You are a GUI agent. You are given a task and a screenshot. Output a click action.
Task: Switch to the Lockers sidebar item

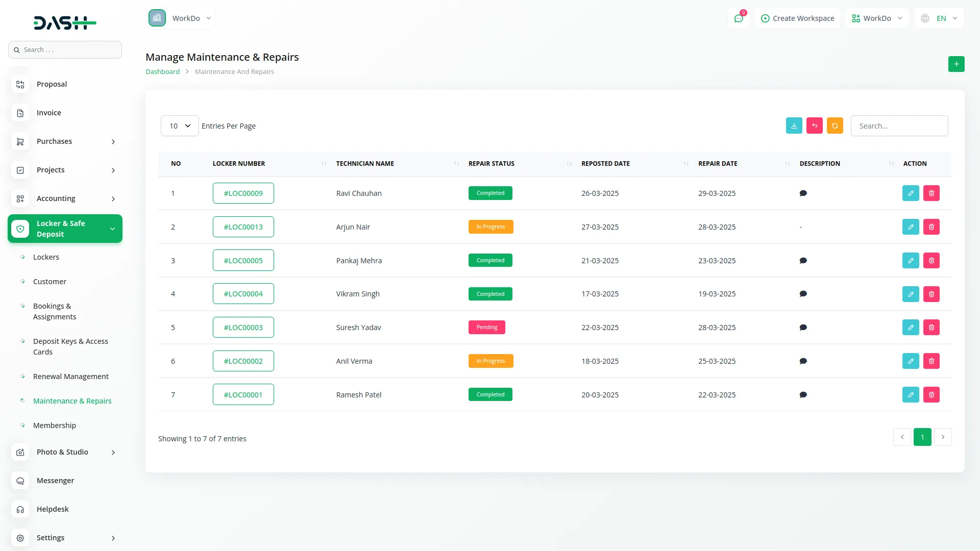point(46,257)
